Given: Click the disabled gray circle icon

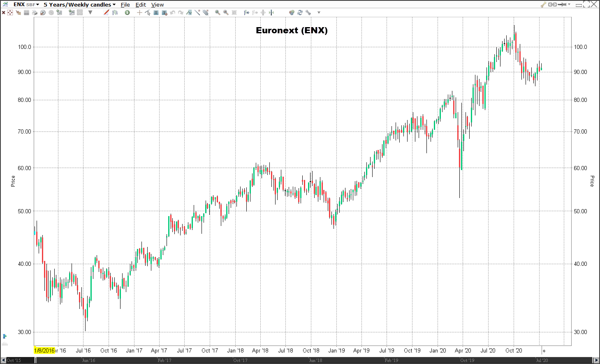Looking at the screenshot, I should click(x=51, y=13).
